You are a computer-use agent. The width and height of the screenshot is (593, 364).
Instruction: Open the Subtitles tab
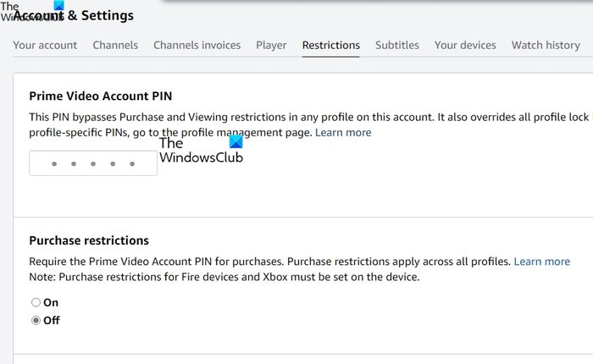397,46
